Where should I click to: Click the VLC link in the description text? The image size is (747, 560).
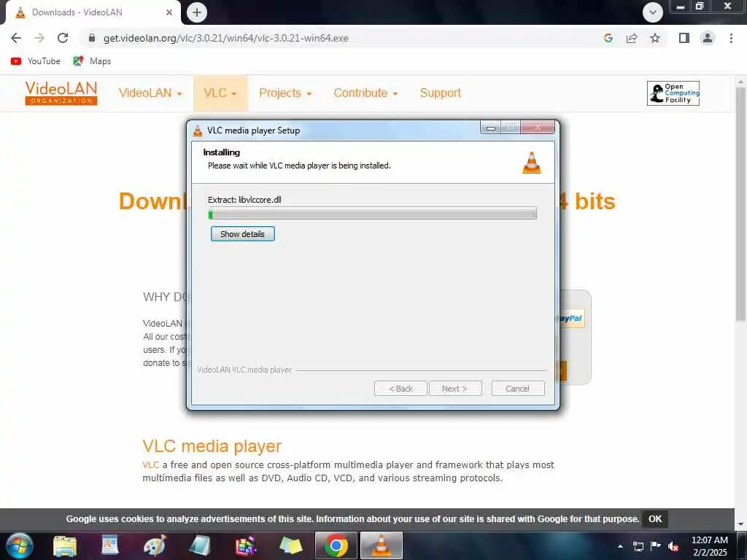point(150,464)
